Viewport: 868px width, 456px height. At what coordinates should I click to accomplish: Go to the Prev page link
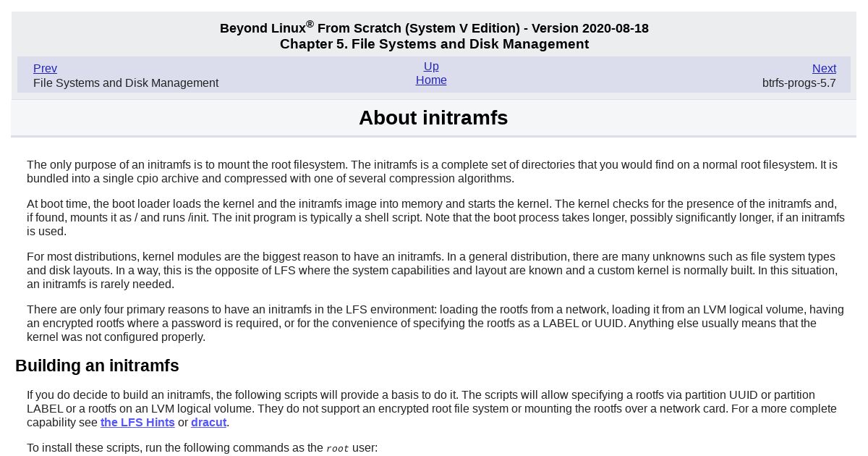point(45,69)
